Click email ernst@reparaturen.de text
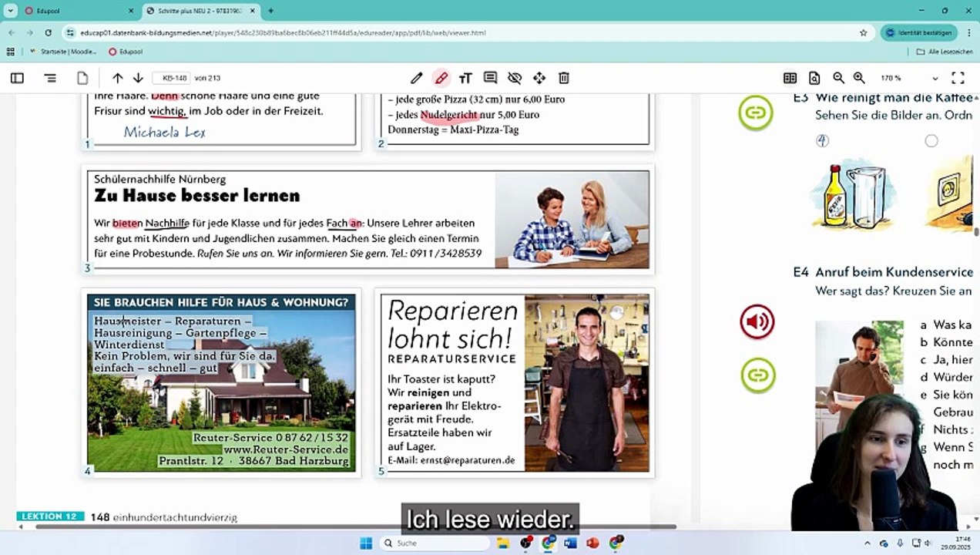980x555 pixels. click(468, 460)
